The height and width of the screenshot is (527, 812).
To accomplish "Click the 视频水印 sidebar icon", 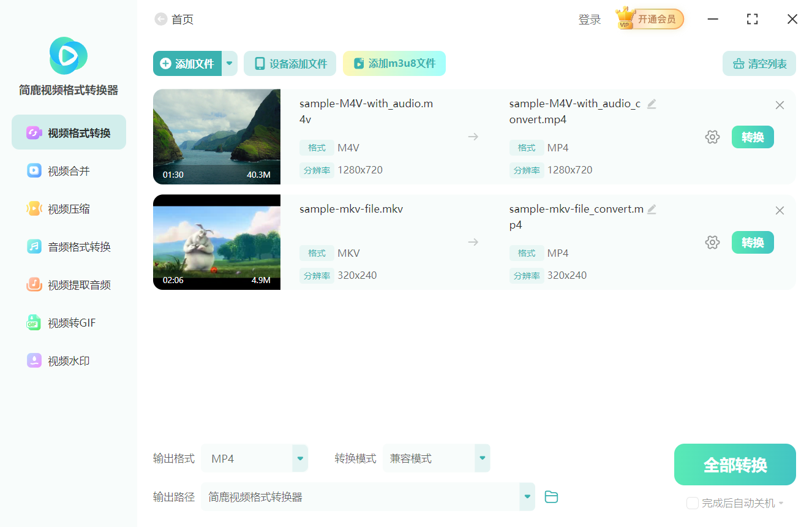I will tap(34, 360).
